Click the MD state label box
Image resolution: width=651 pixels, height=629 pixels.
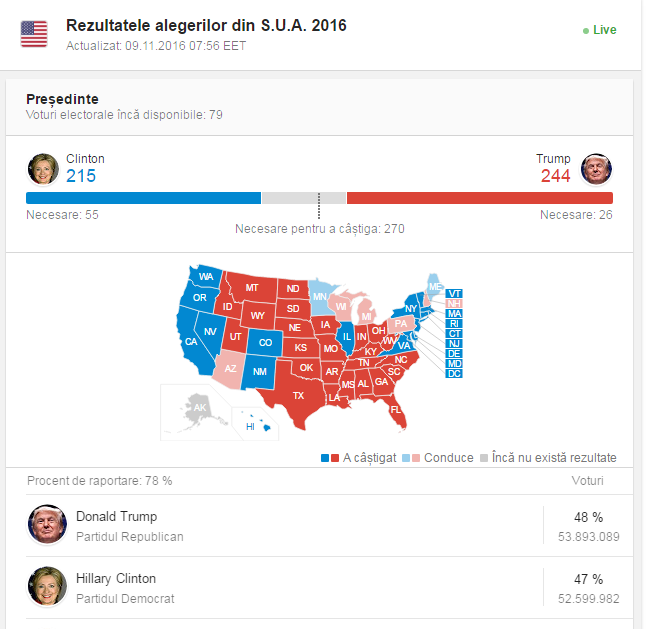pyautogui.click(x=454, y=364)
